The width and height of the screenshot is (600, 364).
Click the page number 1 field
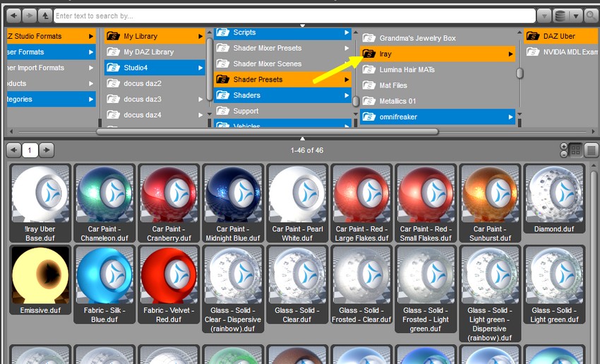(x=30, y=150)
